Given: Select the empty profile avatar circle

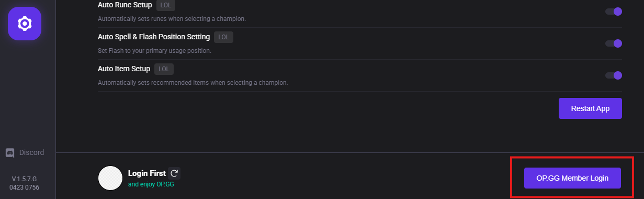Looking at the screenshot, I should pos(110,178).
